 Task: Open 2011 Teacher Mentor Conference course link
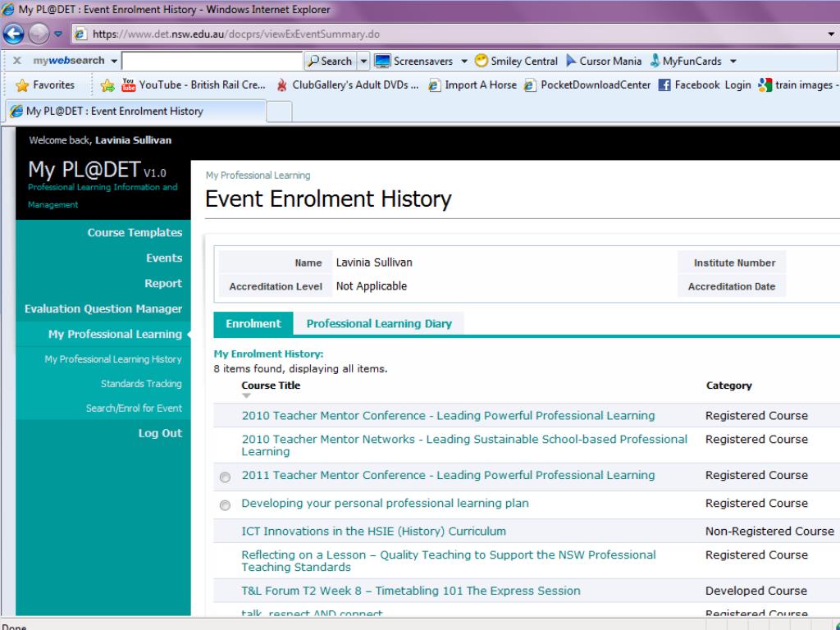point(448,475)
